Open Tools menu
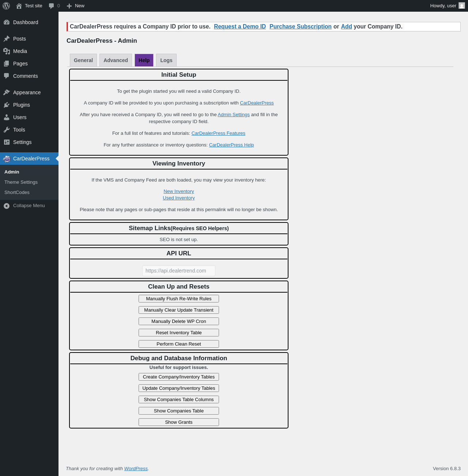This screenshot has height=476, width=468. coord(29,130)
